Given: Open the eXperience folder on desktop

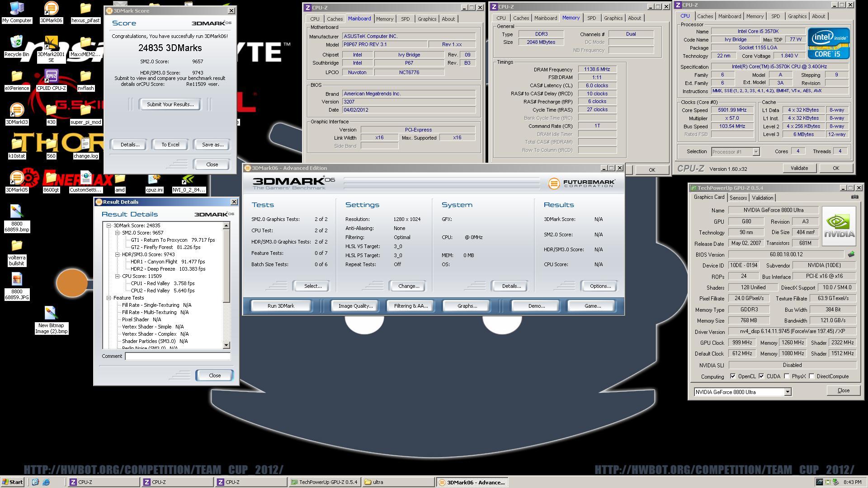Looking at the screenshot, I should [x=17, y=80].
